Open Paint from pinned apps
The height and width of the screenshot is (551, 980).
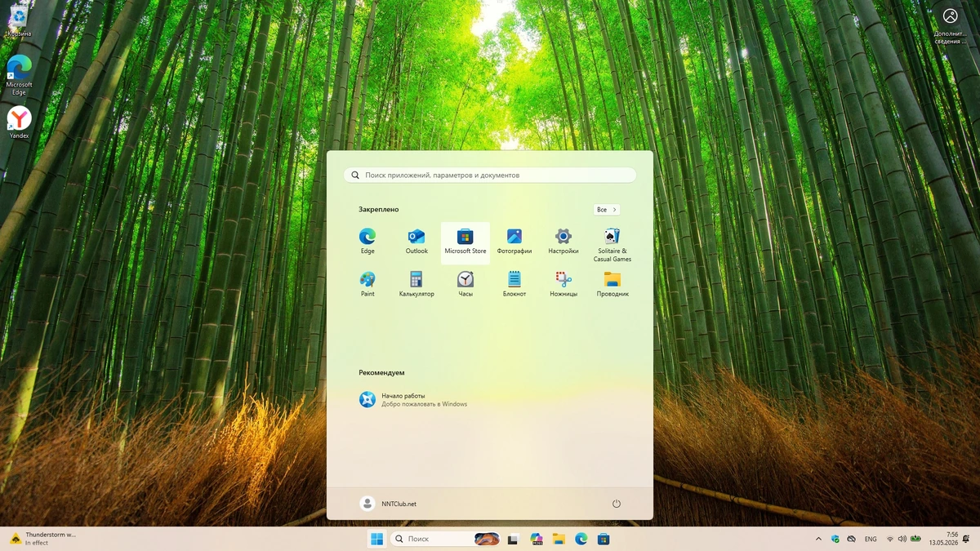(x=367, y=284)
